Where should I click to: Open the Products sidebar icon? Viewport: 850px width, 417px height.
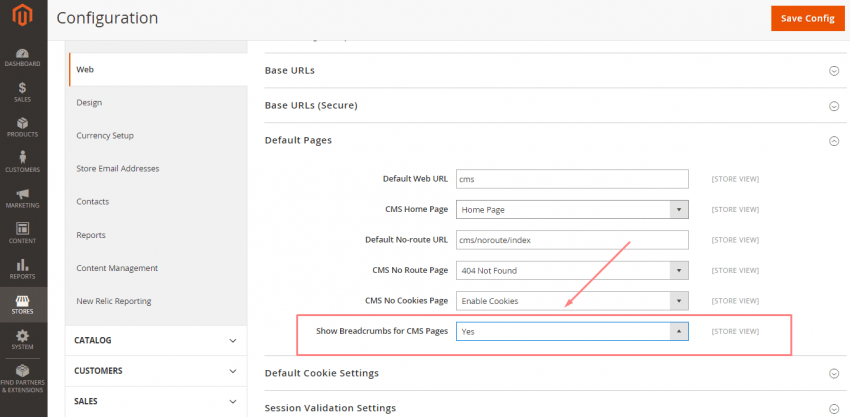[23, 128]
